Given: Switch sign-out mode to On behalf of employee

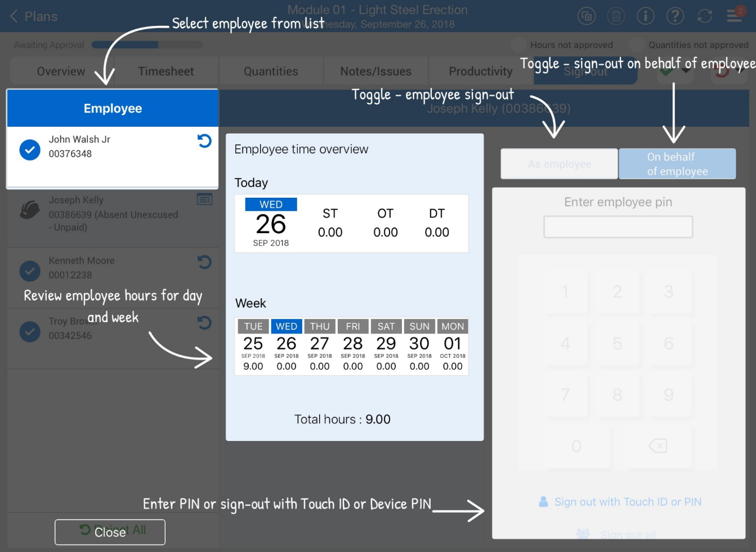Looking at the screenshot, I should pyautogui.click(x=677, y=164).
